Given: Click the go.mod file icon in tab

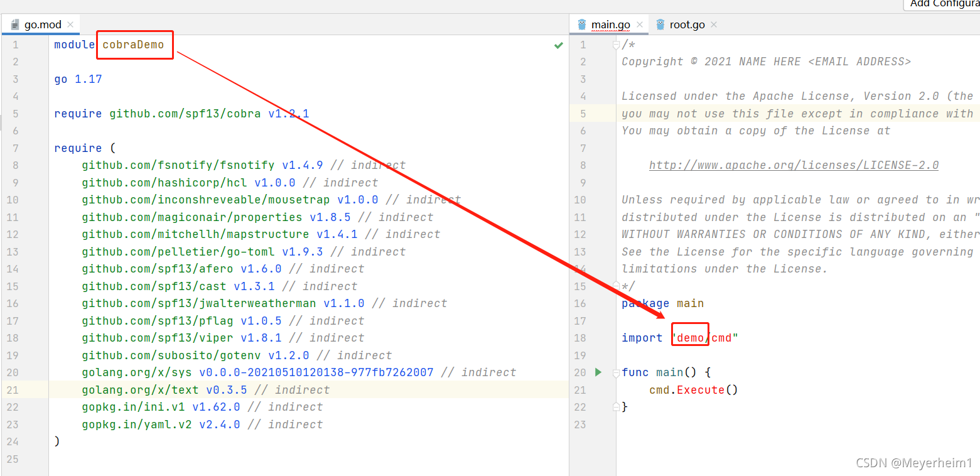Looking at the screenshot, I should [15, 24].
